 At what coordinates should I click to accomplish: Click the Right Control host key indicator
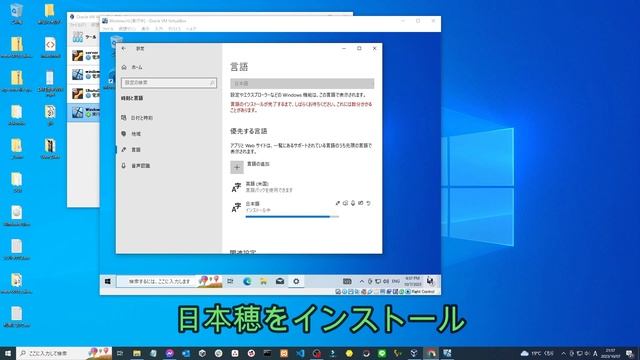423,292
